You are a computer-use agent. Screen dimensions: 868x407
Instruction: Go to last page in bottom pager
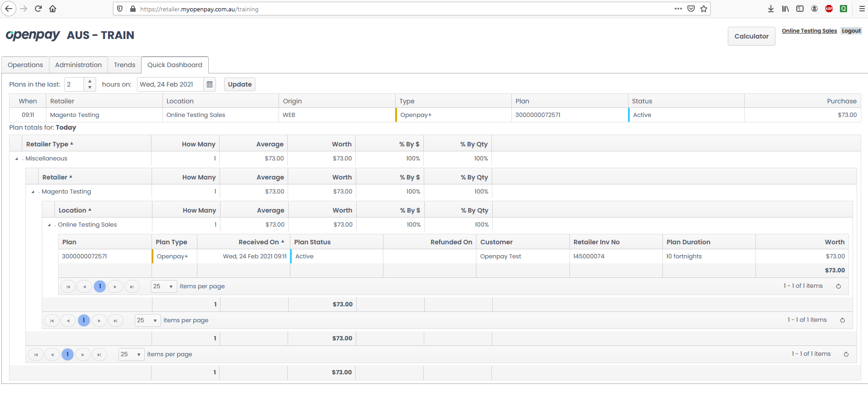click(99, 354)
